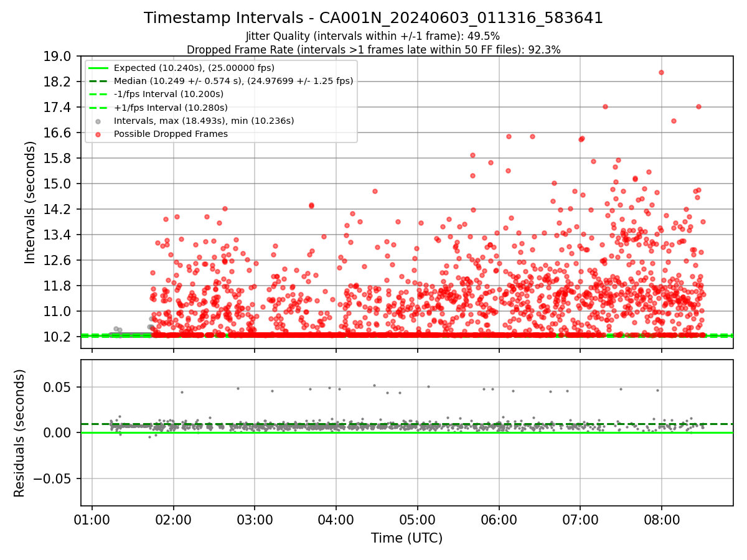Screen dimensions: 747x560
Task: Click the plot title 'Timestamp Intervals - CA001N_20240603_011316_583641'
Action: (374, 18)
